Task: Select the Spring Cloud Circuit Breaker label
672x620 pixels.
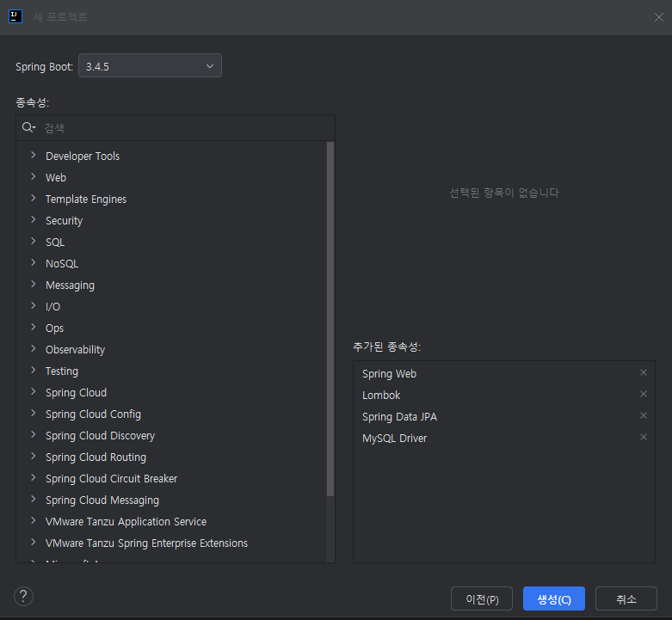Action: pos(112,479)
